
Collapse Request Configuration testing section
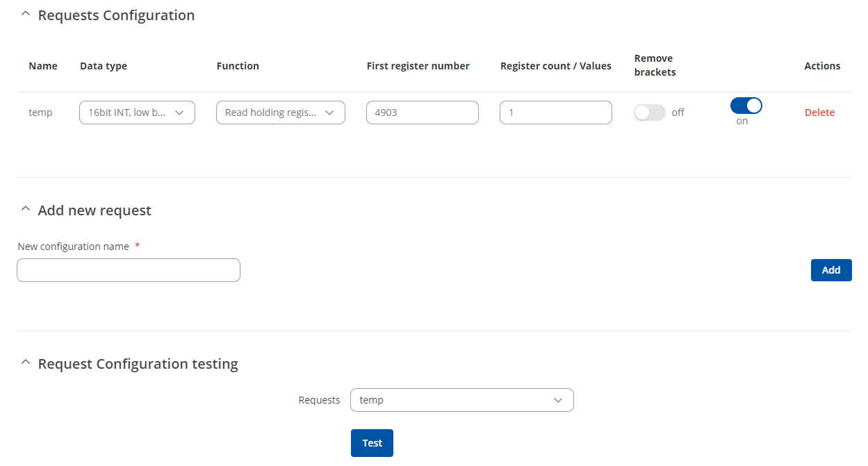point(26,363)
